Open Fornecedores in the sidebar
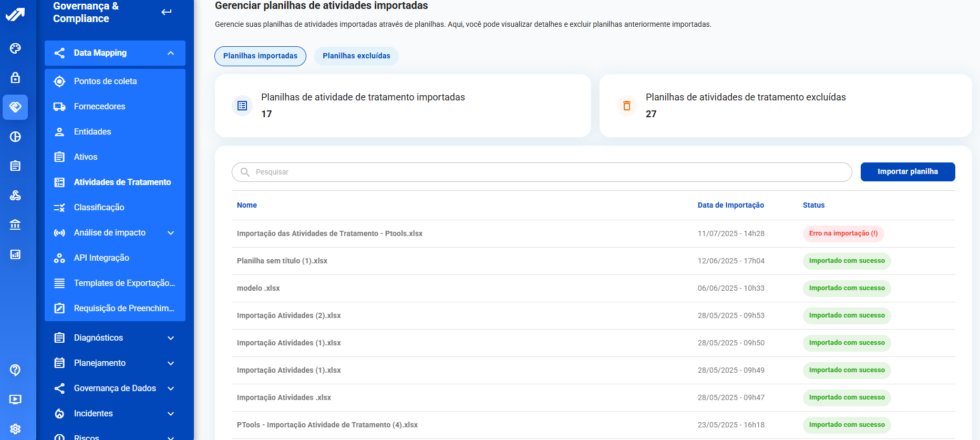This screenshot has height=440, width=980. pyautogui.click(x=99, y=107)
